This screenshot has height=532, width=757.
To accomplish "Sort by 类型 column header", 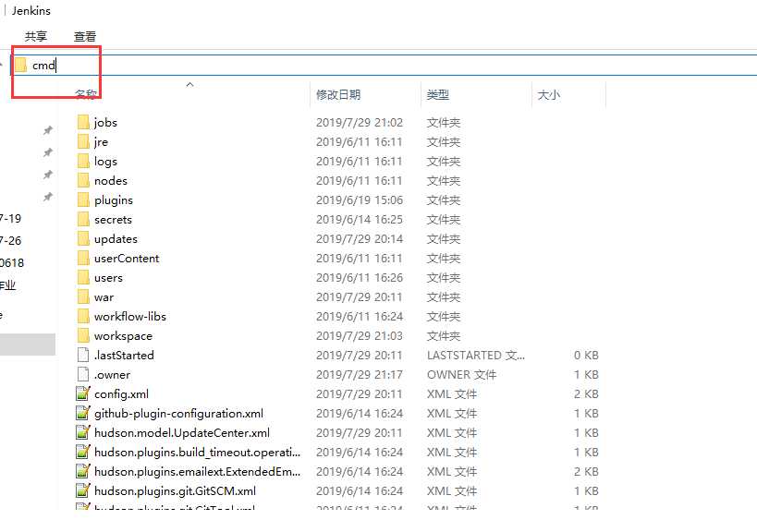I will pyautogui.click(x=438, y=94).
